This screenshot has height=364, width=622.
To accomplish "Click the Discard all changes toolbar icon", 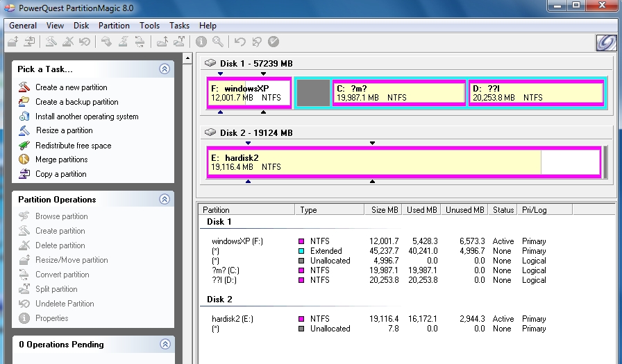I will [x=257, y=41].
